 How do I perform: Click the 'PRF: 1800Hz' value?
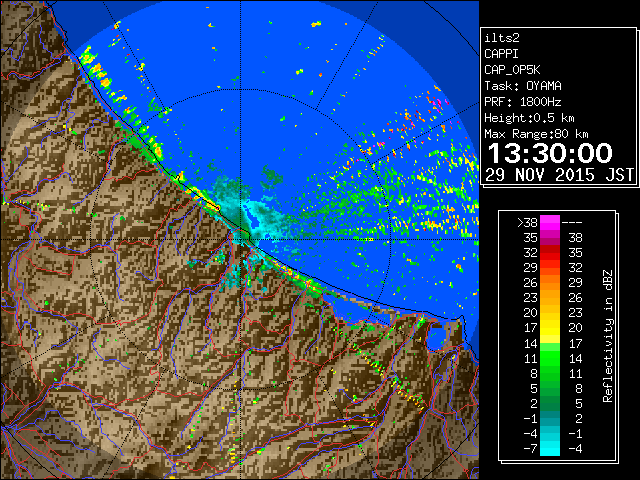click(523, 102)
